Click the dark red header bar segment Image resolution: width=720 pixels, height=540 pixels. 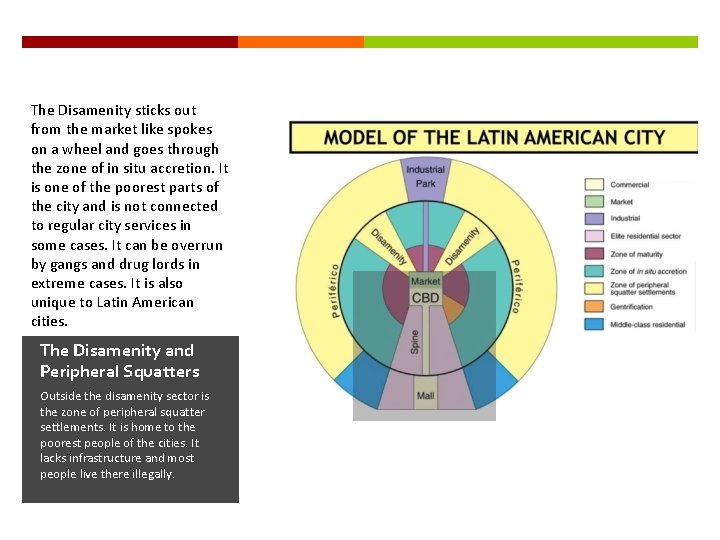pos(130,42)
